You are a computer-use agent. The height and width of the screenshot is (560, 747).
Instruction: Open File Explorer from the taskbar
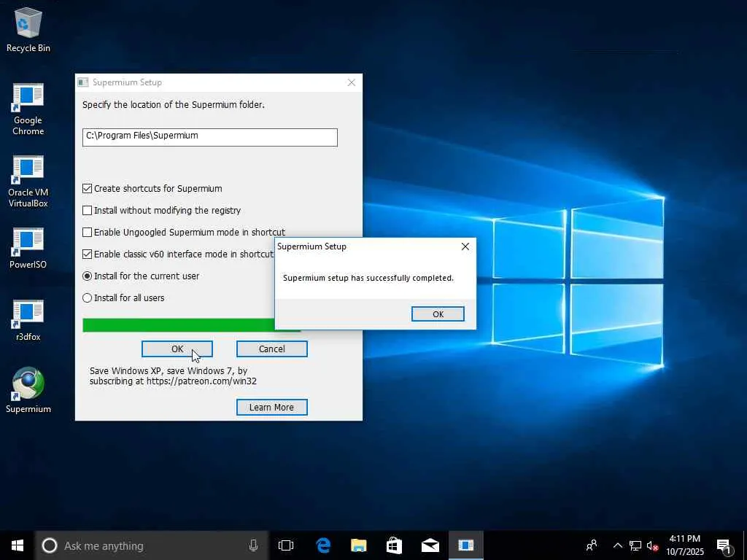[359, 545]
